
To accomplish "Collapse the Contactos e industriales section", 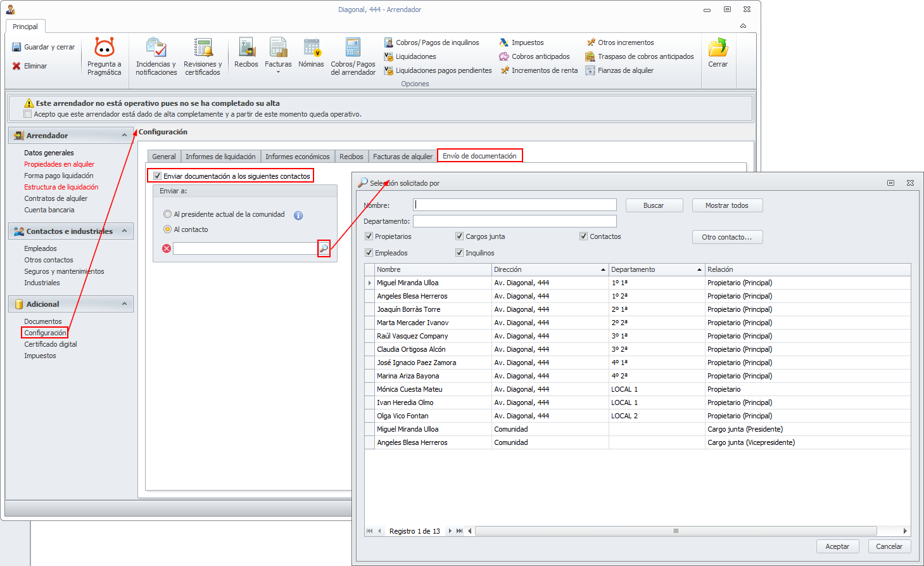I will tap(125, 231).
